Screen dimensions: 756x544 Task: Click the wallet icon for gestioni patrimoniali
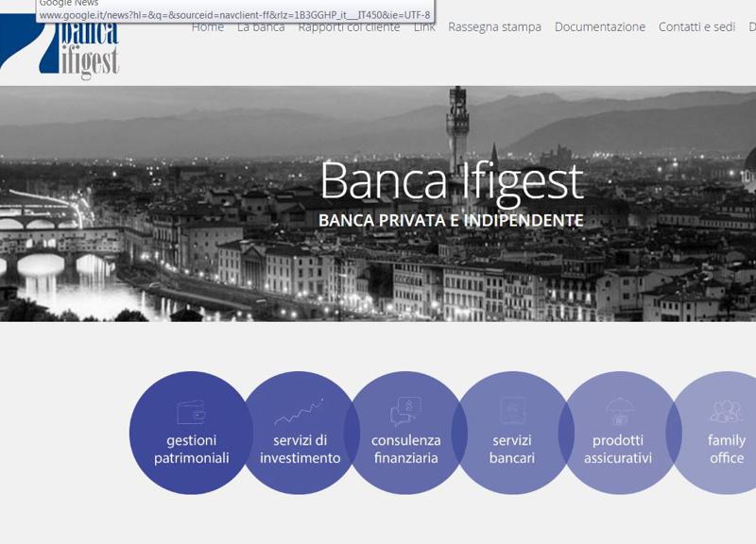(x=192, y=412)
